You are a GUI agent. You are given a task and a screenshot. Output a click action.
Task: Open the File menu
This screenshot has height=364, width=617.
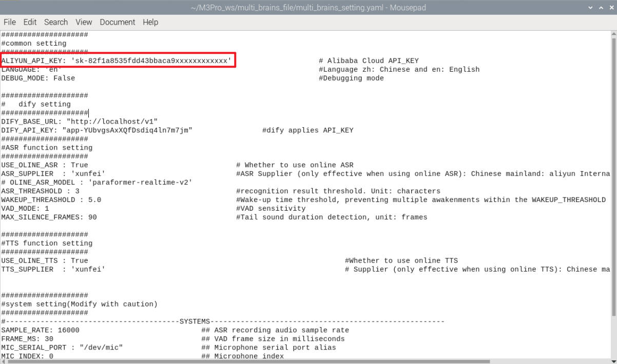click(10, 22)
